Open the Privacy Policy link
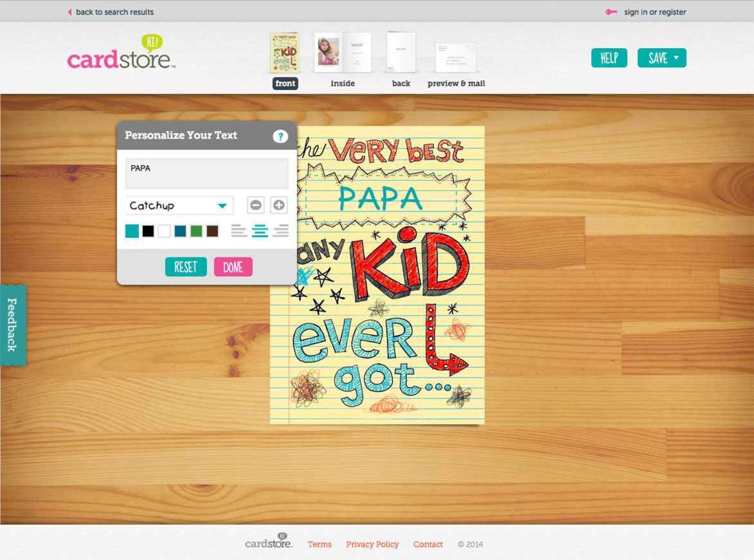The width and height of the screenshot is (754, 560). 372,544
